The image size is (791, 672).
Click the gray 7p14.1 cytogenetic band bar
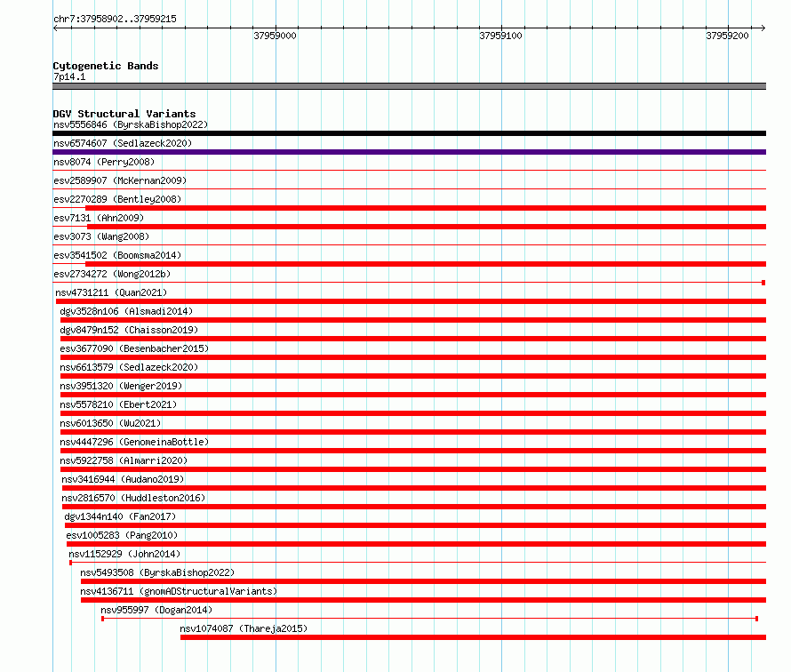pyautogui.click(x=409, y=86)
